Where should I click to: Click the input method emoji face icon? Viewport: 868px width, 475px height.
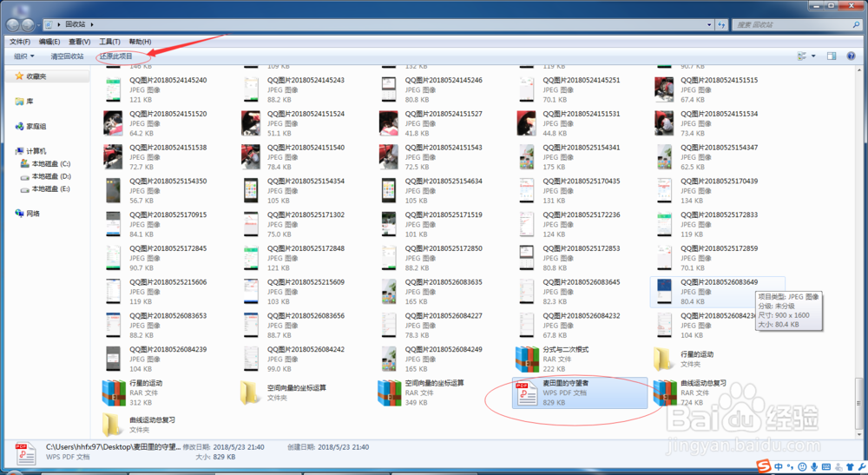point(802,467)
